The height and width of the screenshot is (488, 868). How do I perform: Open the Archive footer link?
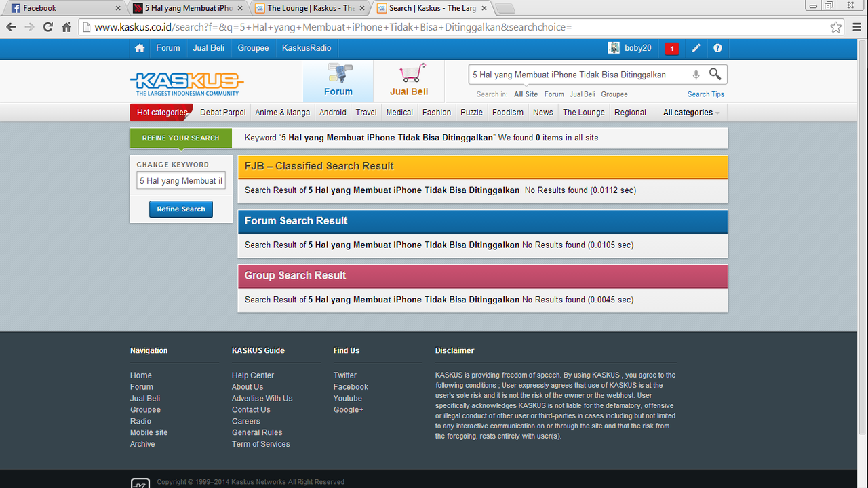tap(142, 444)
